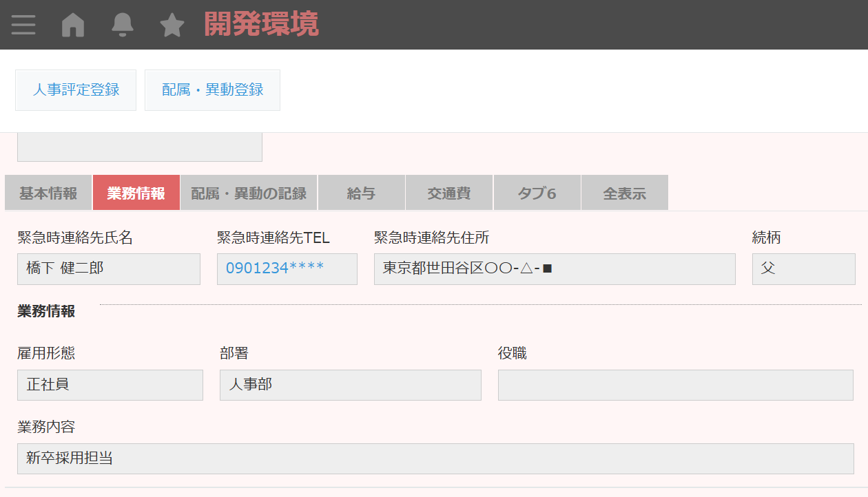Switch to the 基本情報 tab
This screenshot has height=497, width=868.
(48, 193)
